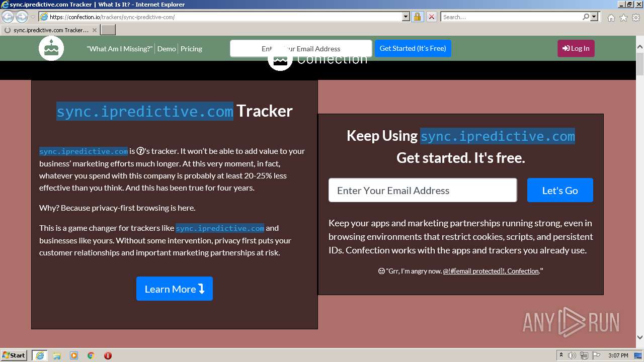Click the red stop-sign taskbar icon
This screenshot has width=644, height=362.
(108, 355)
